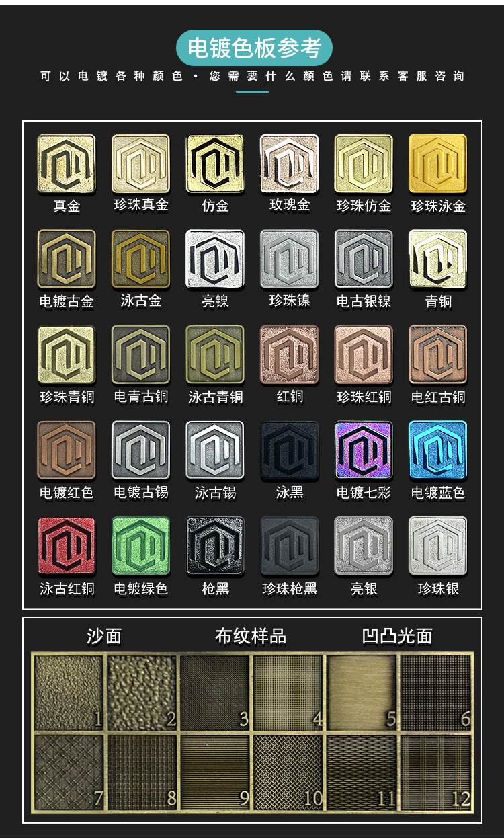The width and height of the screenshot is (504, 839).
Task: Choose the 玫瑰金 rose gold swatch
Action: tap(290, 164)
